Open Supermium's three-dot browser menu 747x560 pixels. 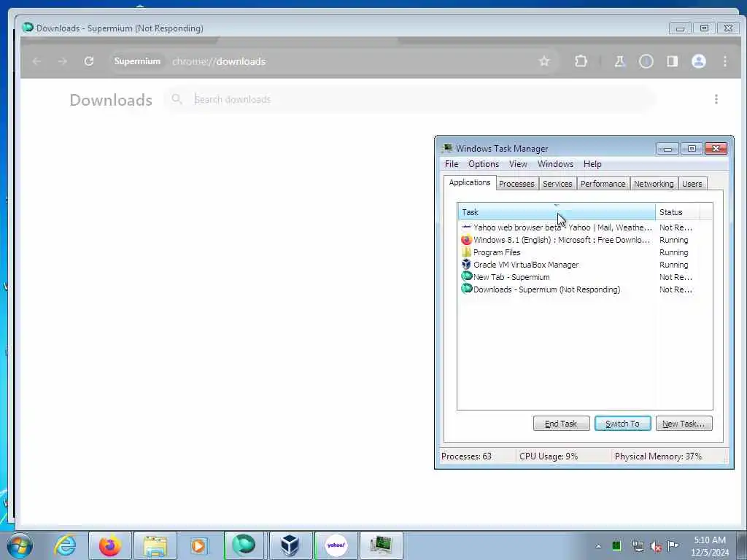[724, 61]
